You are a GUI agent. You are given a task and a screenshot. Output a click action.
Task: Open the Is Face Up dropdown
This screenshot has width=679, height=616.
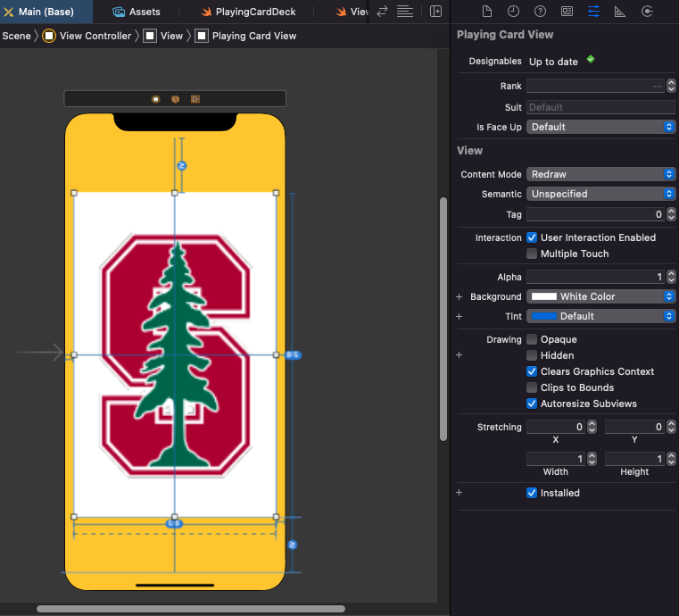click(x=600, y=127)
